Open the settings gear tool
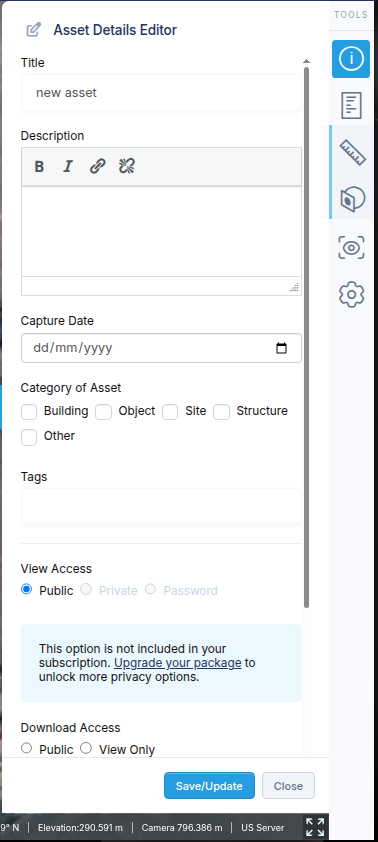Viewport: 378px width, 842px height. [352, 294]
